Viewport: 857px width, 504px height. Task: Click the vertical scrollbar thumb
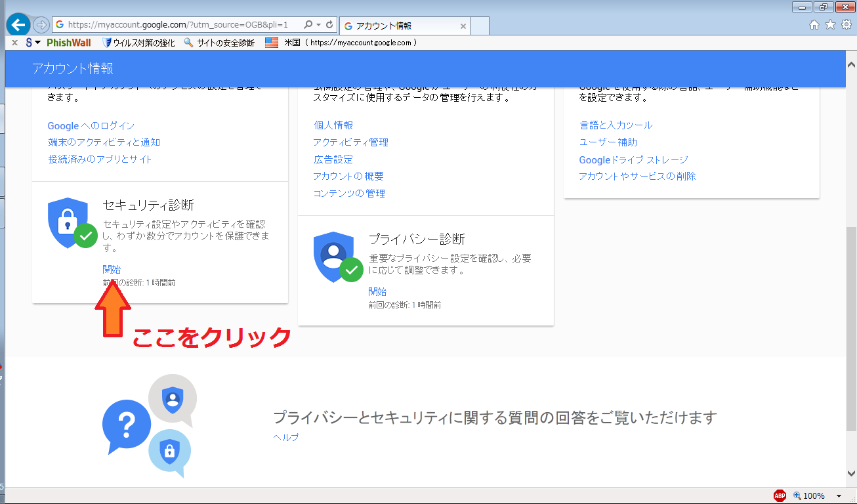coord(850,329)
